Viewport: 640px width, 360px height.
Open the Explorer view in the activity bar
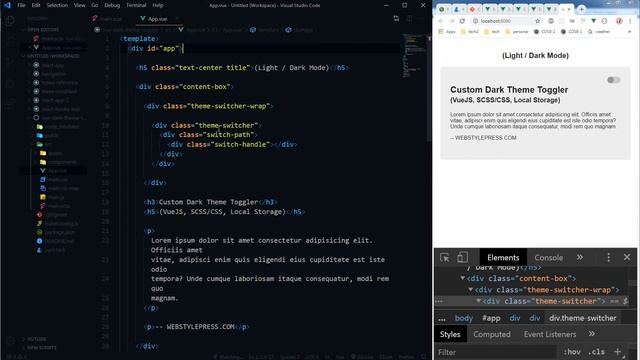tap(10, 21)
